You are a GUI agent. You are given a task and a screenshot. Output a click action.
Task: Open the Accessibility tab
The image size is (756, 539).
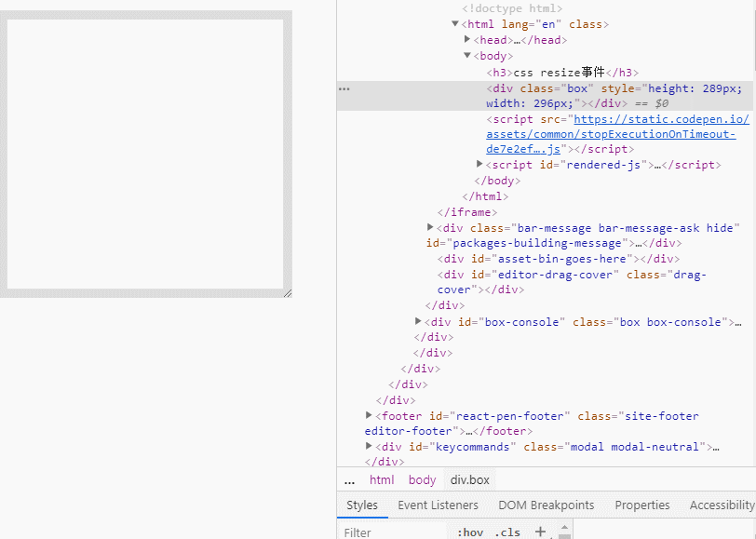click(x=722, y=505)
